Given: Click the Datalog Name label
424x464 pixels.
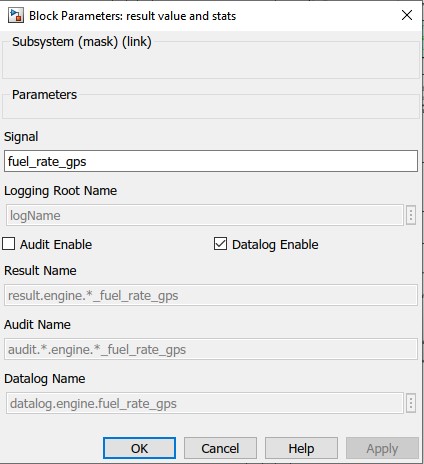Looking at the screenshot, I should (x=45, y=379).
